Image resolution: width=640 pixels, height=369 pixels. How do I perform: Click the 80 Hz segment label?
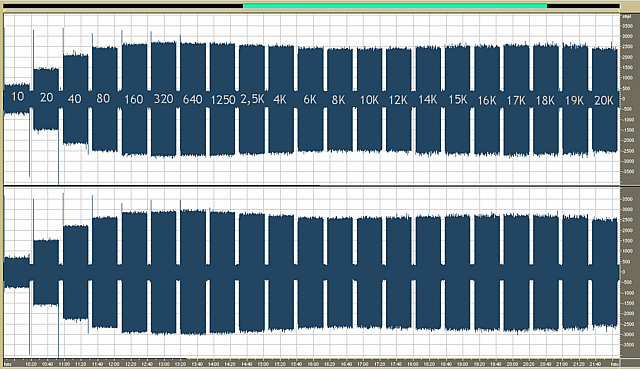point(103,98)
